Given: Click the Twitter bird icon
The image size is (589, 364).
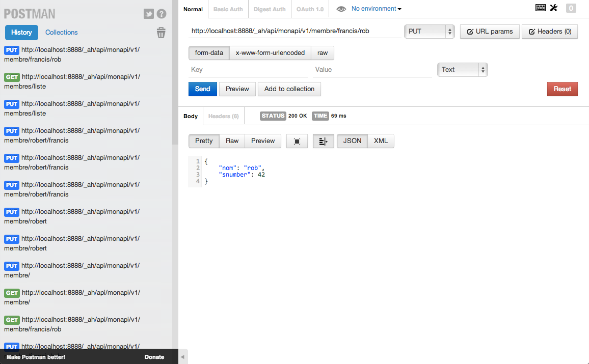Looking at the screenshot, I should click(x=148, y=14).
